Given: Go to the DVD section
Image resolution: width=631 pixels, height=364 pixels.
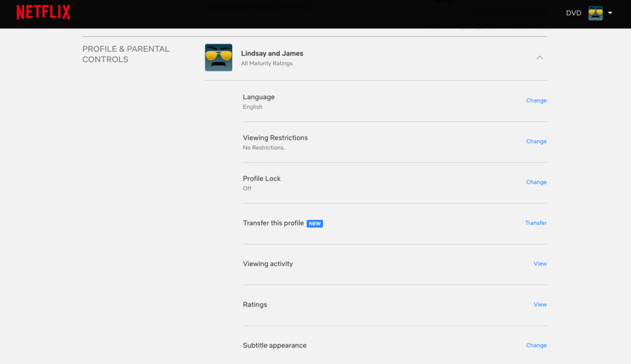Looking at the screenshot, I should click(x=573, y=13).
